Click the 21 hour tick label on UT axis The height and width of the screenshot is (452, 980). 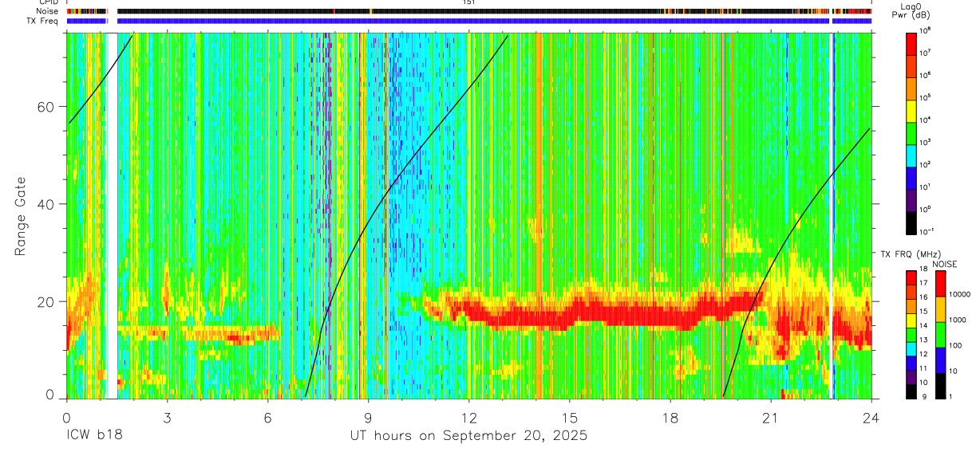(x=771, y=417)
